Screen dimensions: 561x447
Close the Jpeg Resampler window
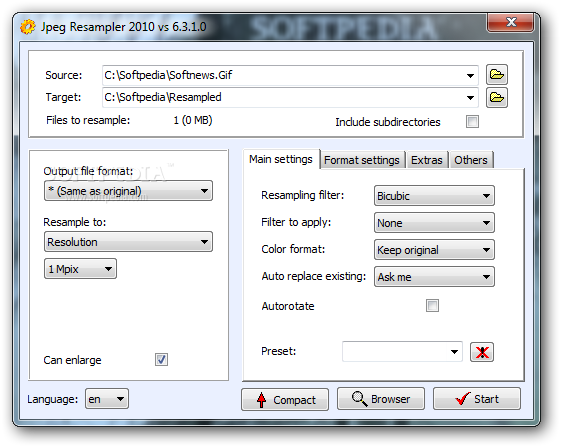pos(511,22)
